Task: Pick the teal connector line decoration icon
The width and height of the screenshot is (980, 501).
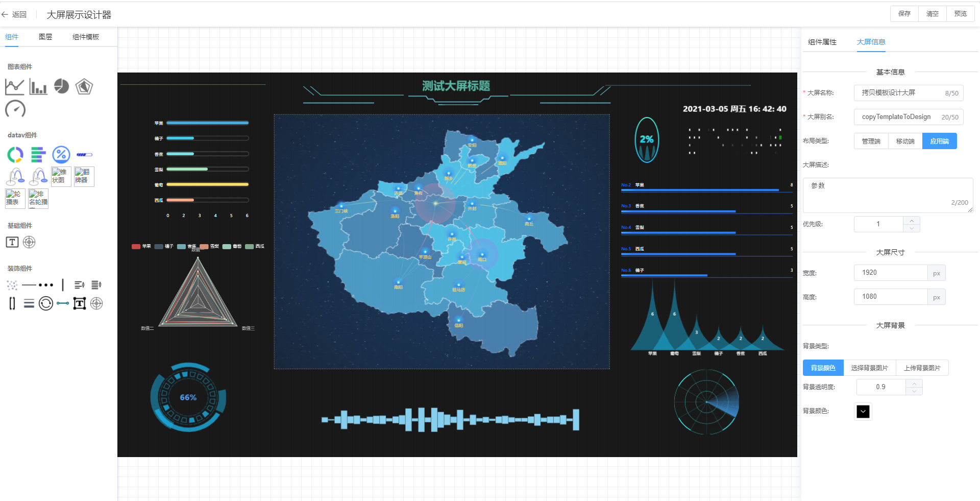Action: pyautogui.click(x=63, y=303)
